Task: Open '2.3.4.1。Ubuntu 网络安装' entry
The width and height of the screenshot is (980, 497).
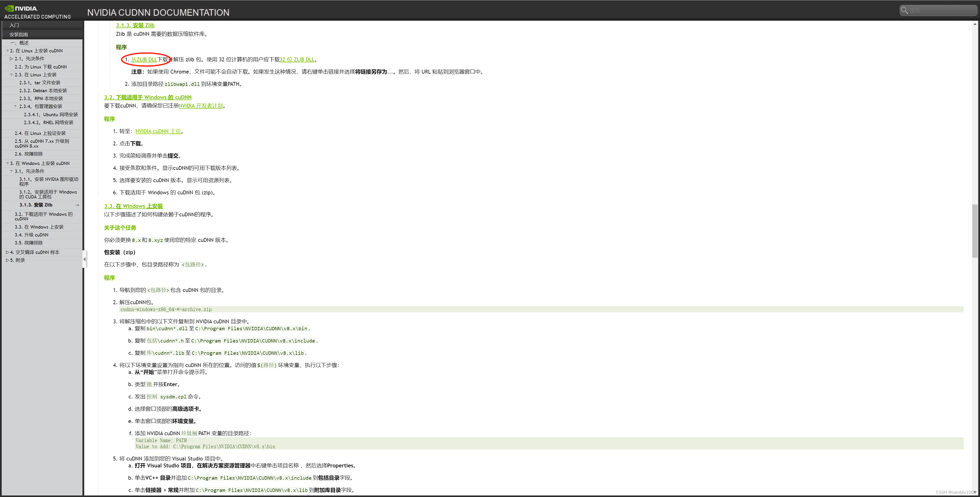Action: pyautogui.click(x=51, y=115)
